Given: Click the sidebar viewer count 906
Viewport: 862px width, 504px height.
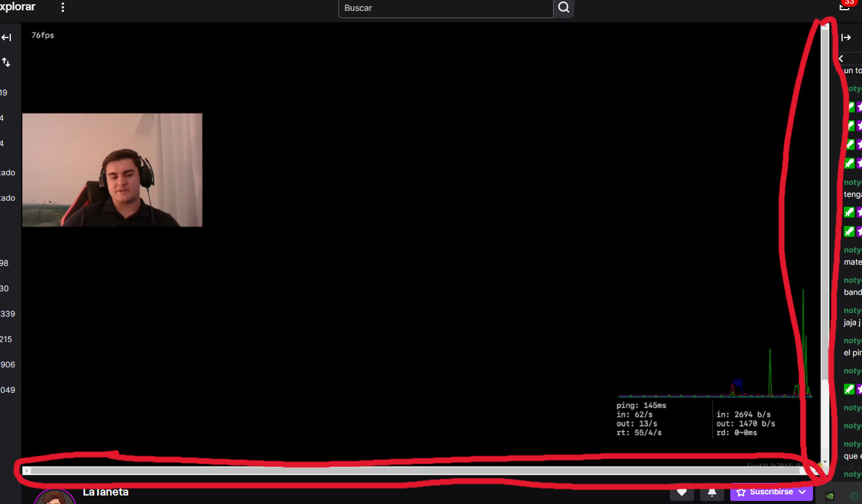Looking at the screenshot, I should click(x=8, y=365).
